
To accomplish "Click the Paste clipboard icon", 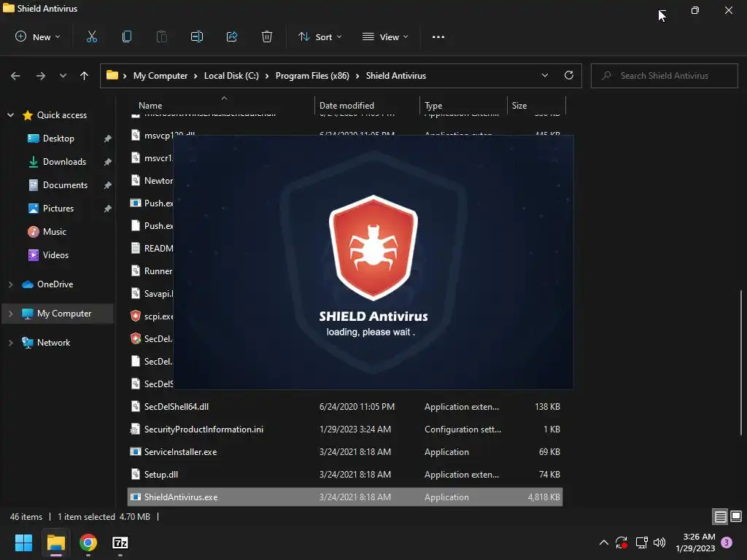I will coord(161,36).
